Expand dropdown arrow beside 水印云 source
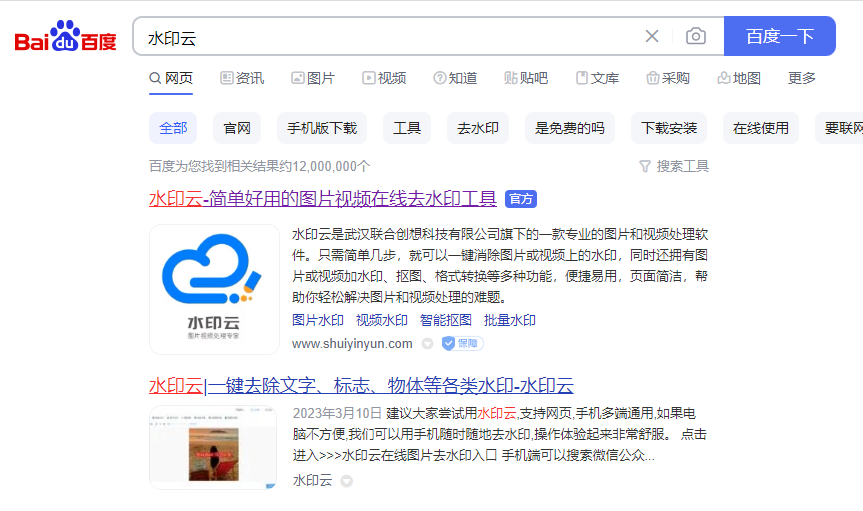863x511 pixels. click(346, 481)
